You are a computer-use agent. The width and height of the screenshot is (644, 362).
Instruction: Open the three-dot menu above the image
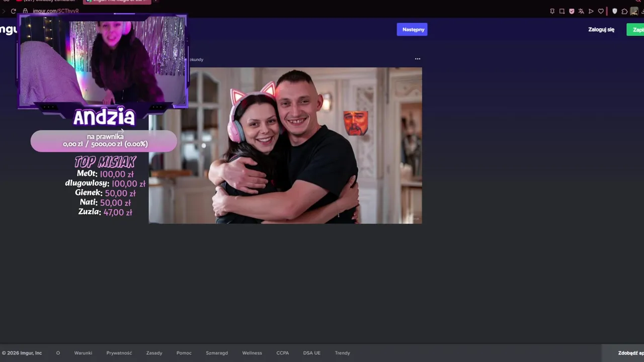click(418, 59)
